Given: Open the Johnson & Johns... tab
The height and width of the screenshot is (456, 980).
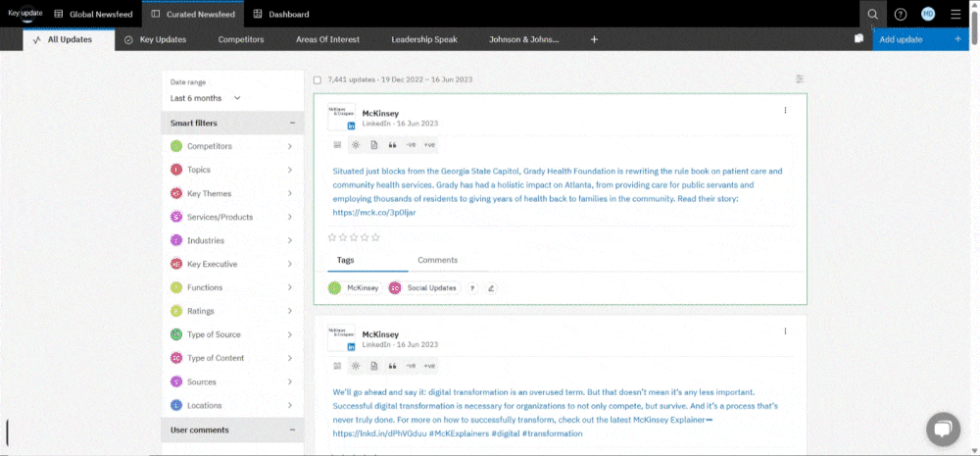Looking at the screenshot, I should 523,39.
